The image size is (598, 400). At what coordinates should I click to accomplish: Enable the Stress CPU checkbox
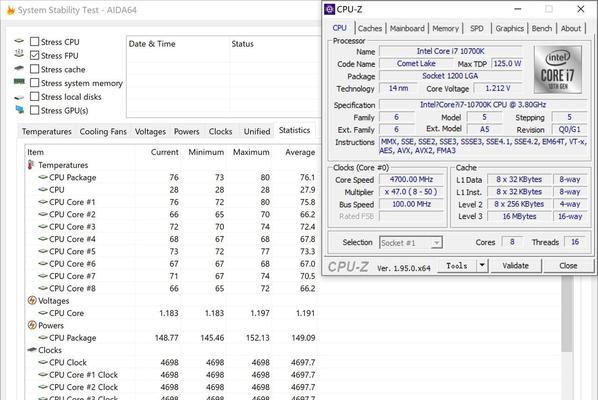pos(34,42)
